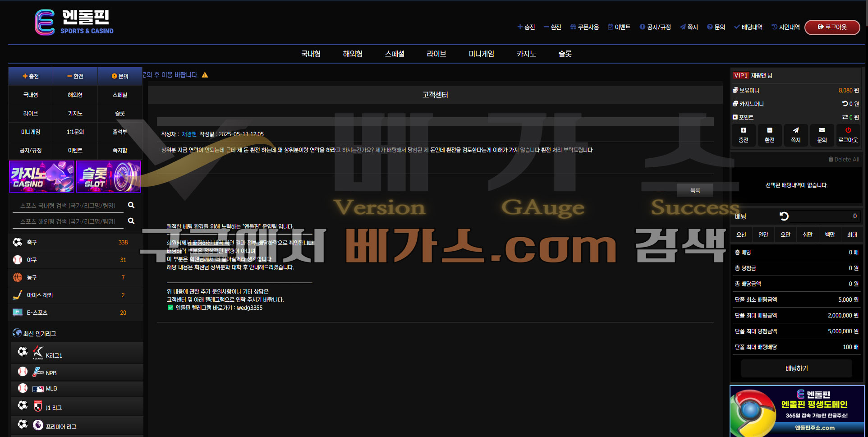Select 국내형 in the main navigation bar
This screenshot has height=437, width=868.
pyautogui.click(x=311, y=54)
